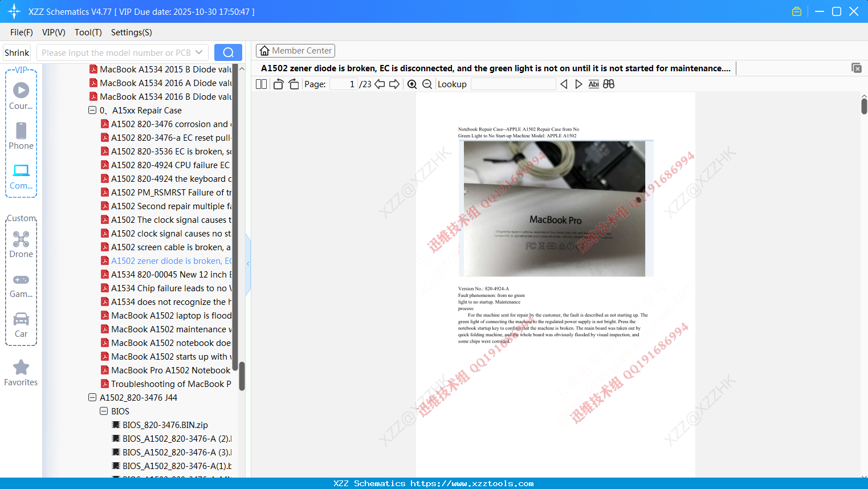868x489 pixels.
Task: Collapse the BIOS folder
Action: [104, 411]
